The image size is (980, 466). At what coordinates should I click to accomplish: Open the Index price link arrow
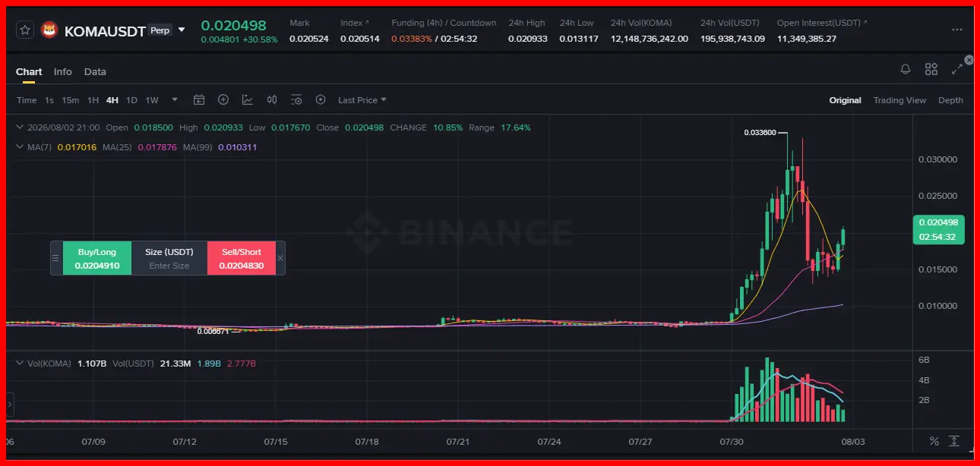click(x=367, y=24)
